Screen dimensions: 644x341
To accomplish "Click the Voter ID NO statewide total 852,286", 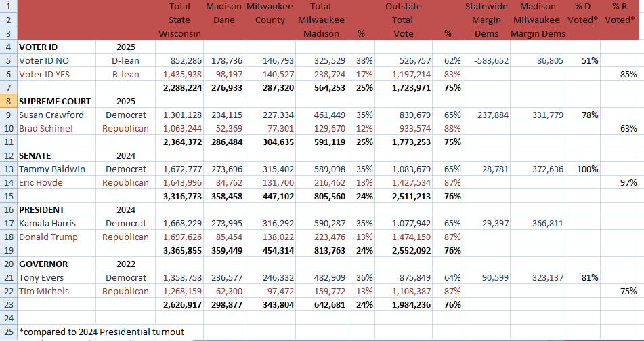I will tap(179, 60).
